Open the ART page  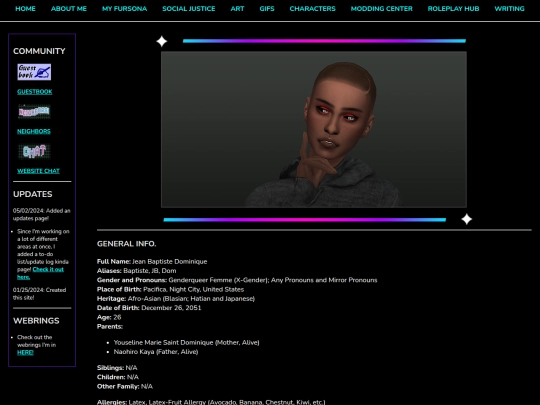point(237,9)
